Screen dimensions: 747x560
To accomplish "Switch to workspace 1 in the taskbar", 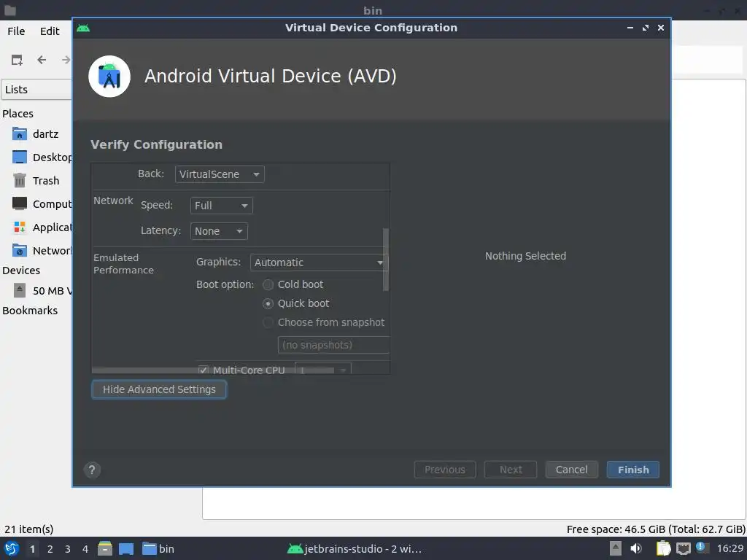I will [x=32, y=549].
